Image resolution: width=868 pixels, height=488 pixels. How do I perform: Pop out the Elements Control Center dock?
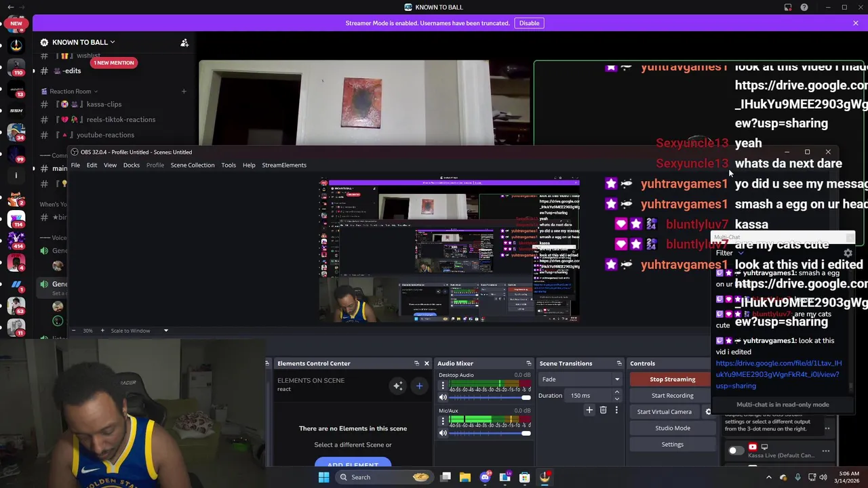point(416,363)
